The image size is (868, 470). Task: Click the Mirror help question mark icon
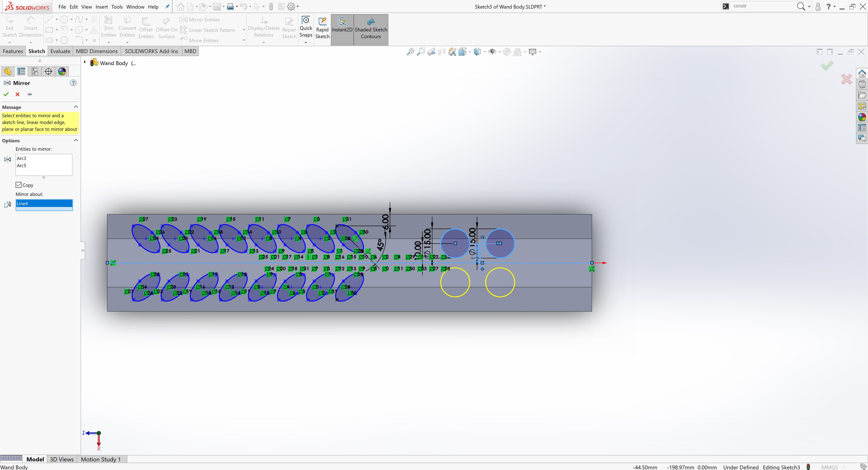click(73, 83)
